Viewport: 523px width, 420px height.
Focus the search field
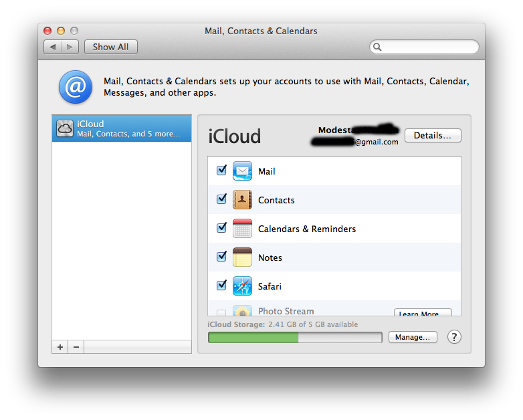[x=424, y=47]
